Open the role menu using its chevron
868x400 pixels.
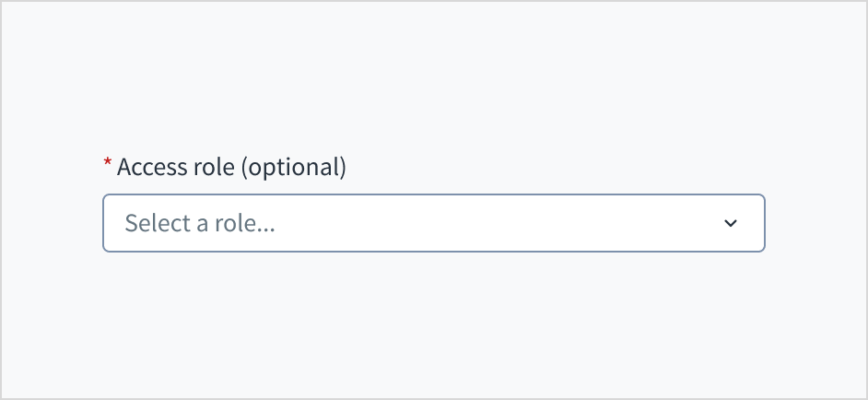coord(731,223)
